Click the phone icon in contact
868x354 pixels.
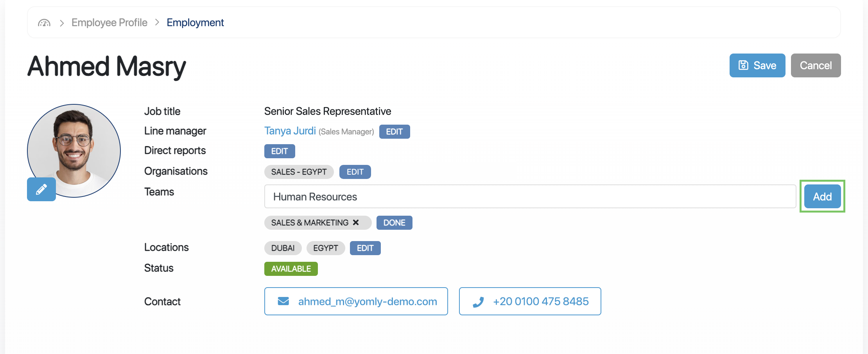point(478,302)
